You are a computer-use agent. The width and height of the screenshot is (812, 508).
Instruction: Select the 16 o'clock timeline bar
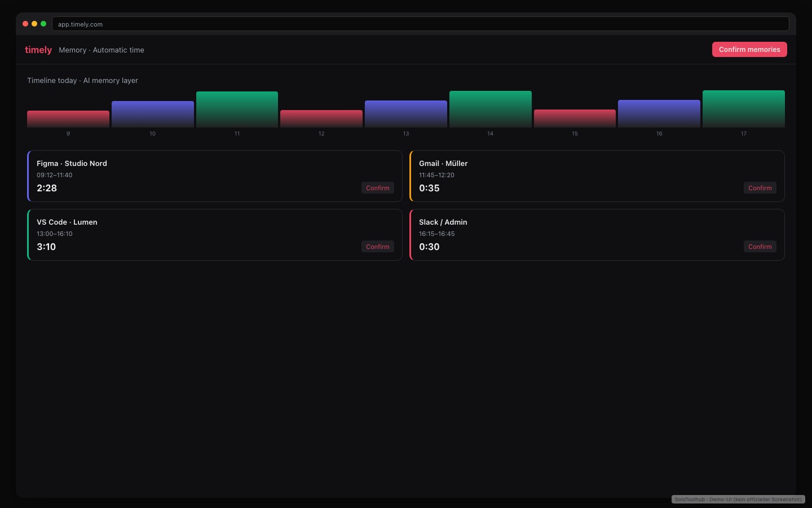coord(659,113)
